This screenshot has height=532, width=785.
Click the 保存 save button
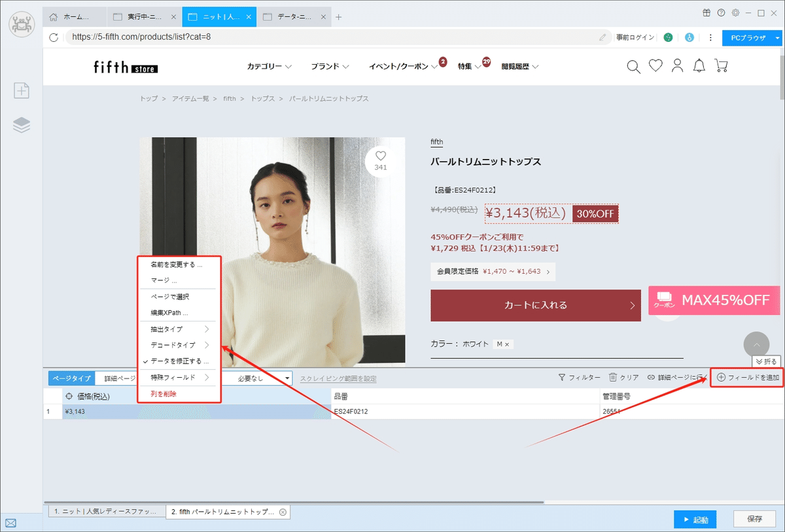755,519
